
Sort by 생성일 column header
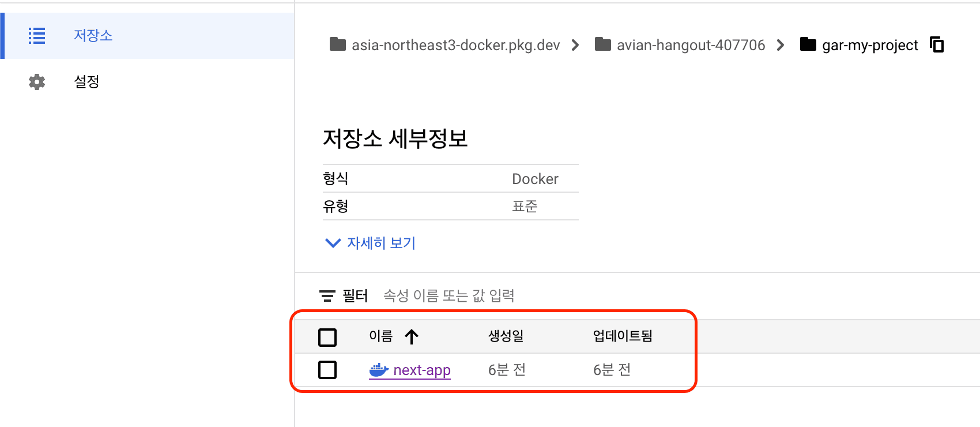click(506, 336)
